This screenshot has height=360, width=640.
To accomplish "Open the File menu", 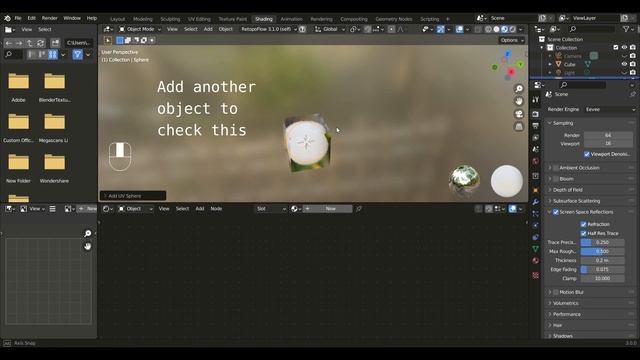I will (x=18, y=18).
